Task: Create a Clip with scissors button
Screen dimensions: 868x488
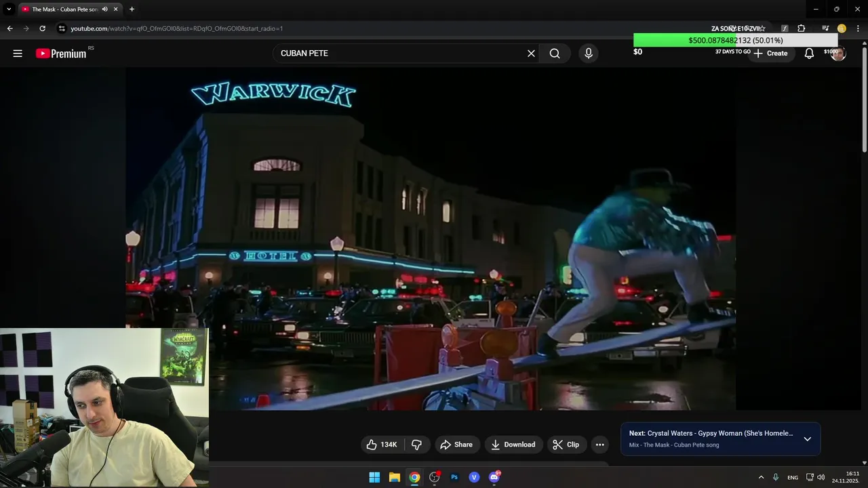Action: [566, 445]
